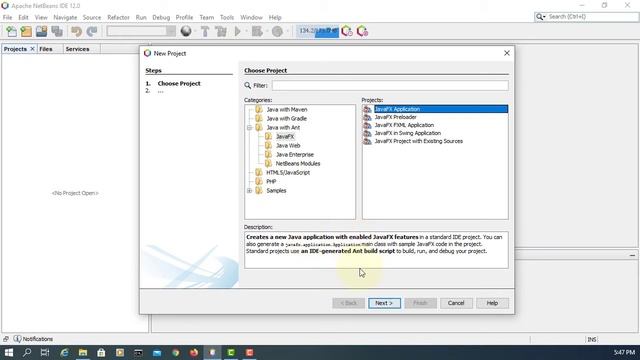The image size is (640, 360).
Task: Open the run configuration combo box
Action: (141, 31)
